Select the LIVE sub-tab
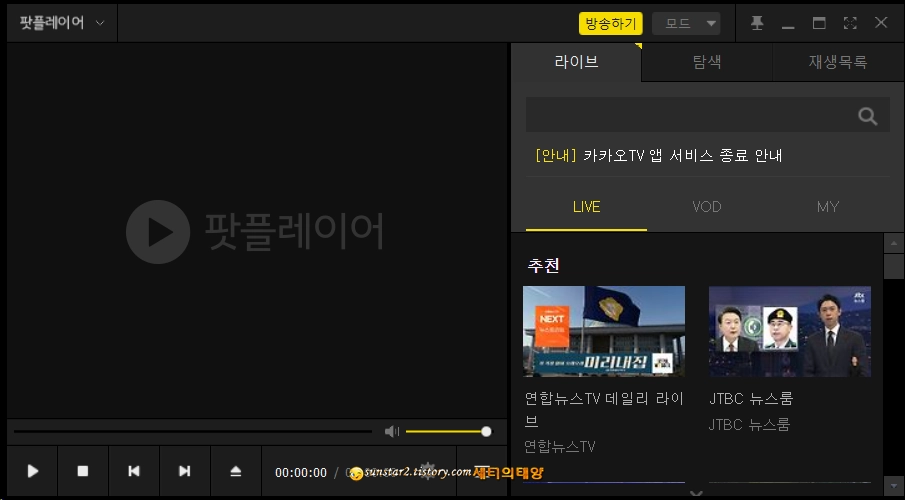The width and height of the screenshot is (905, 500). point(586,207)
